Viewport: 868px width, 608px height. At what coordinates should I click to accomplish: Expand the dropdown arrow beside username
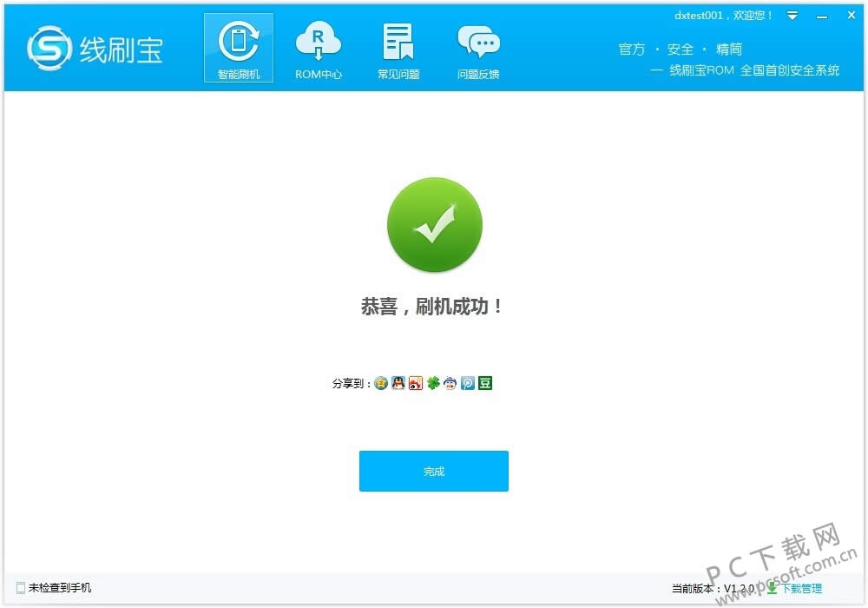pos(792,16)
